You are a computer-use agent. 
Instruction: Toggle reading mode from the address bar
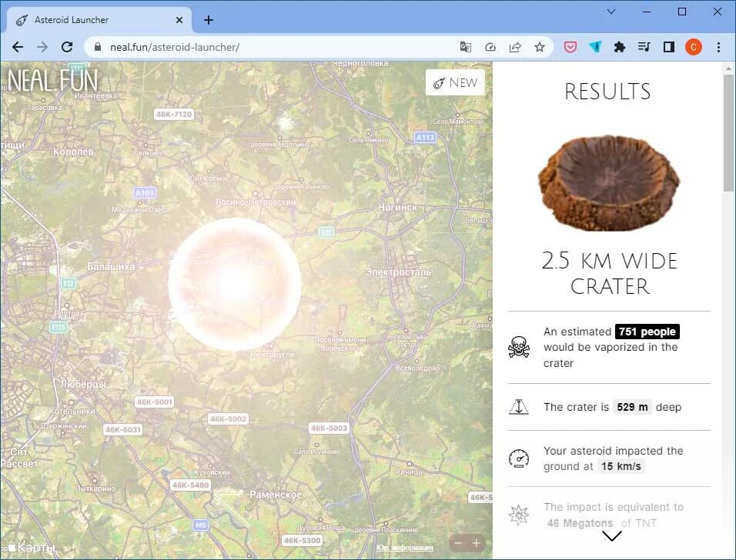pyautogui.click(x=490, y=47)
